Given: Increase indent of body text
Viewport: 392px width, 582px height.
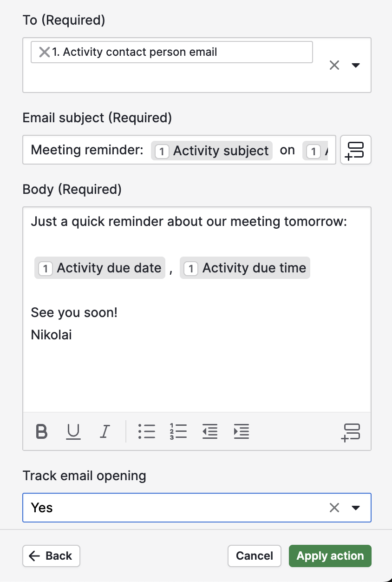Looking at the screenshot, I should click(242, 432).
